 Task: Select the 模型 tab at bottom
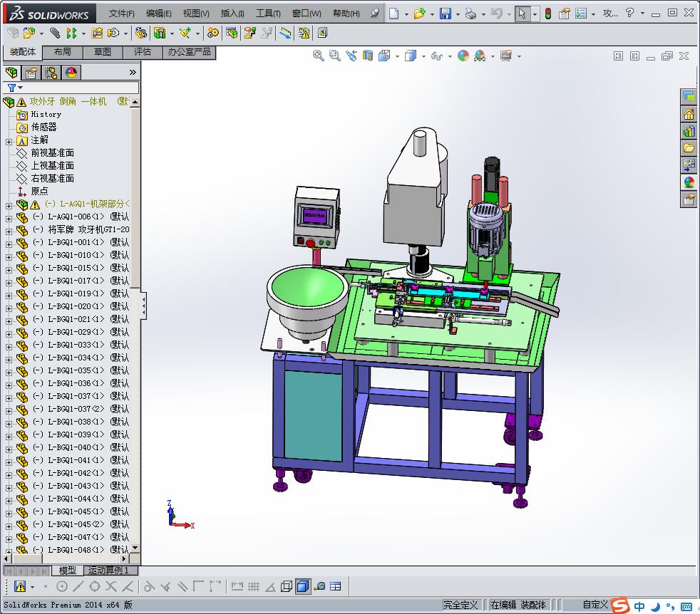tap(68, 571)
